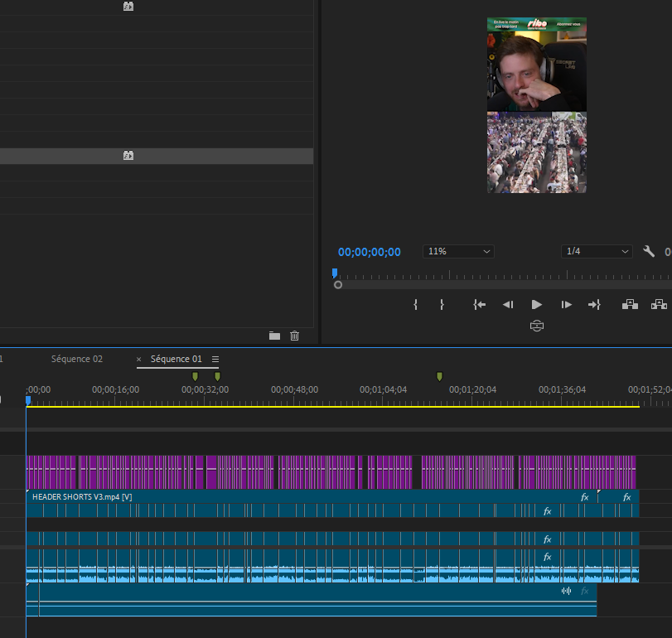The height and width of the screenshot is (638, 672).
Task: Open the 11% zoom level dropdown
Action: pyautogui.click(x=458, y=252)
